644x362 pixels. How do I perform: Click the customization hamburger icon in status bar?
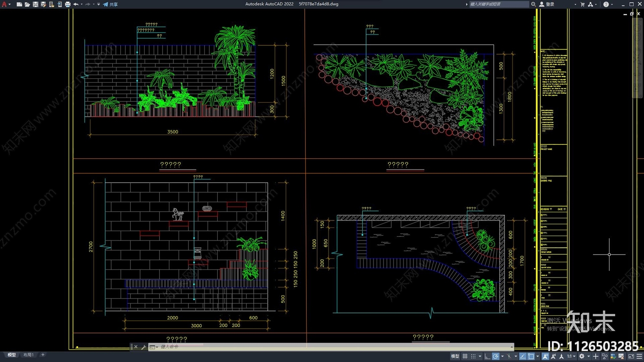click(639, 356)
